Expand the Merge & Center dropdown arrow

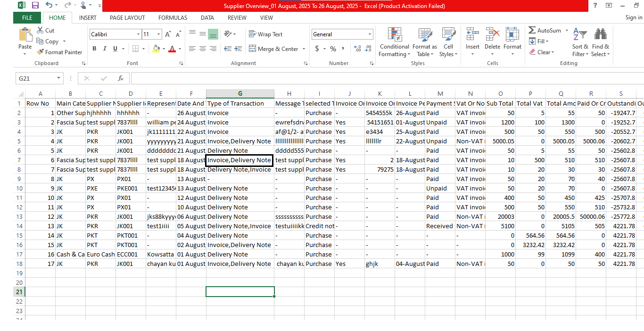pos(304,49)
